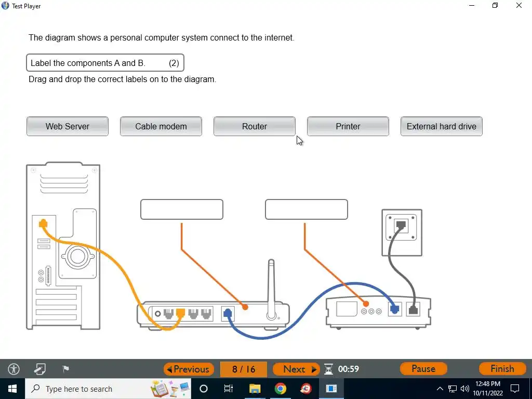Flag this question for review
This screenshot has width=532, height=399.
(x=66, y=368)
